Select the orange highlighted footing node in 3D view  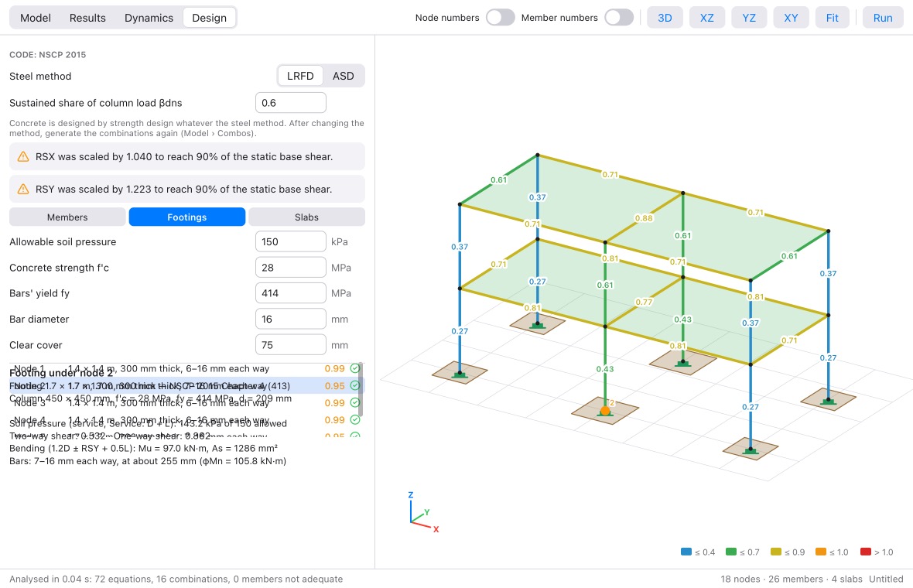pyautogui.click(x=605, y=411)
